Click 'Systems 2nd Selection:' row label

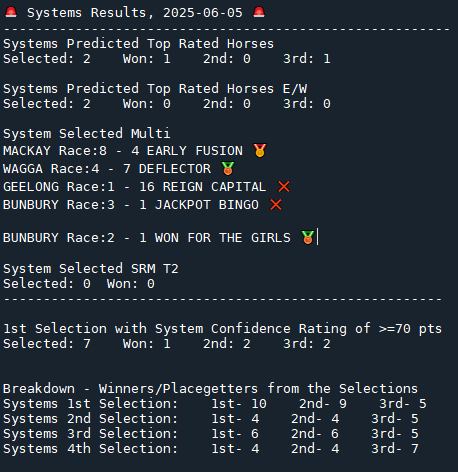(91, 419)
